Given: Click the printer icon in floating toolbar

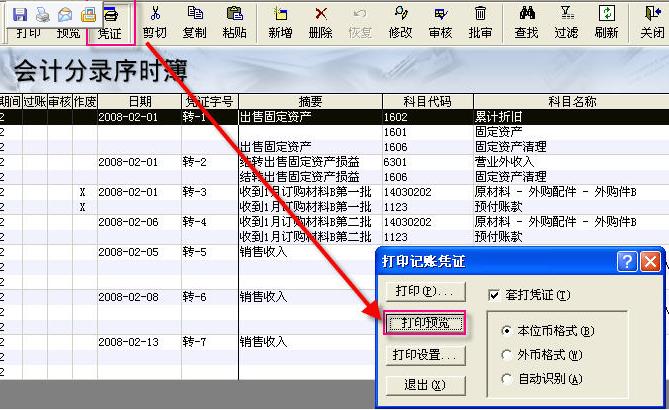Looking at the screenshot, I should point(42,15).
